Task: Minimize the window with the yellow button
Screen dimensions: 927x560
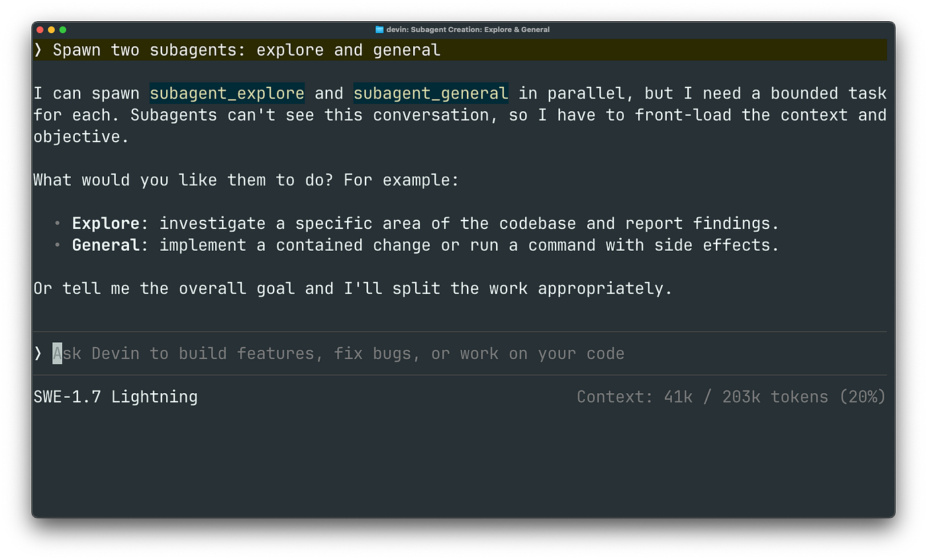Action: coord(52,30)
